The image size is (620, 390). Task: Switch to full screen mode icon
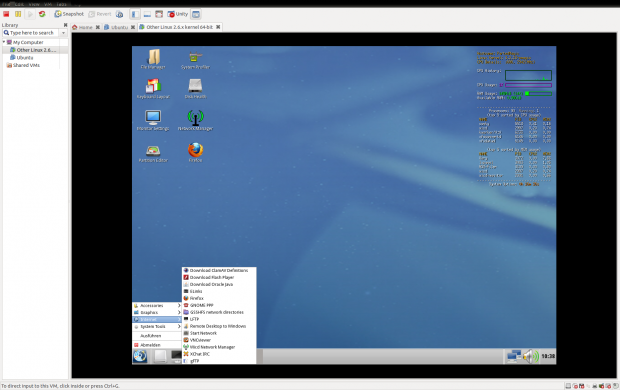pyautogui.click(x=159, y=14)
